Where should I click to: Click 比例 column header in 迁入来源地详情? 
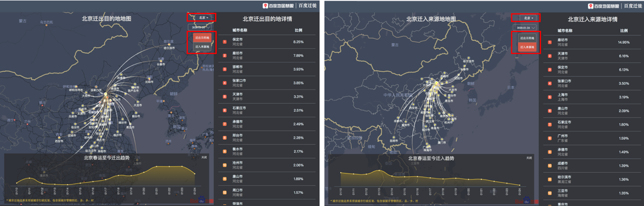pyautogui.click(x=624, y=30)
